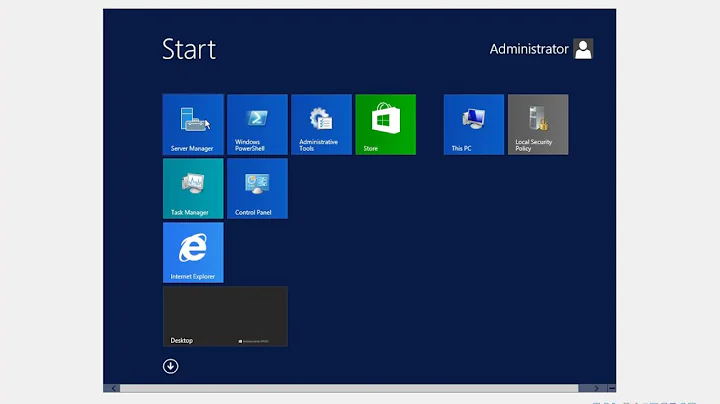Click the scrollbar left arrow
The width and height of the screenshot is (720, 404).
point(113,388)
